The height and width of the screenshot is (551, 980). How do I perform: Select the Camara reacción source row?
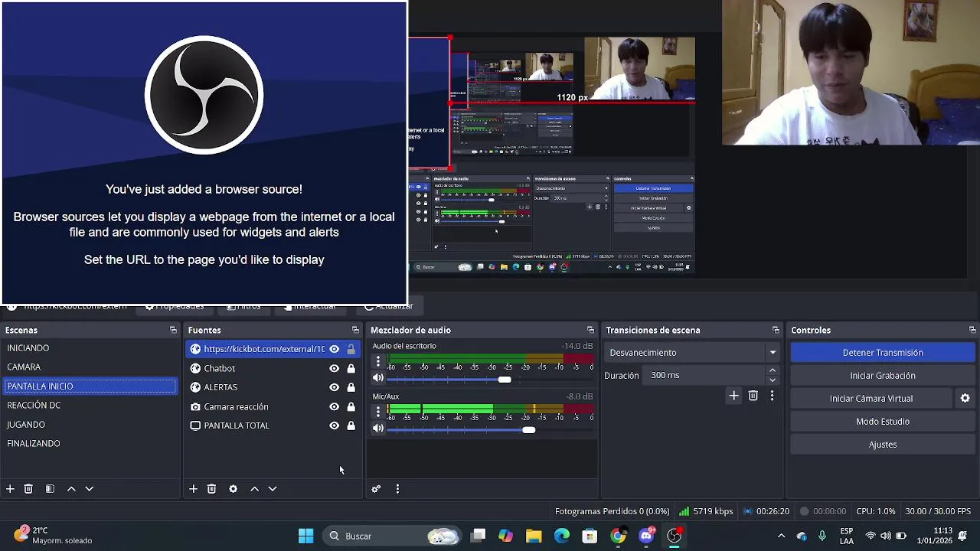[x=273, y=406]
